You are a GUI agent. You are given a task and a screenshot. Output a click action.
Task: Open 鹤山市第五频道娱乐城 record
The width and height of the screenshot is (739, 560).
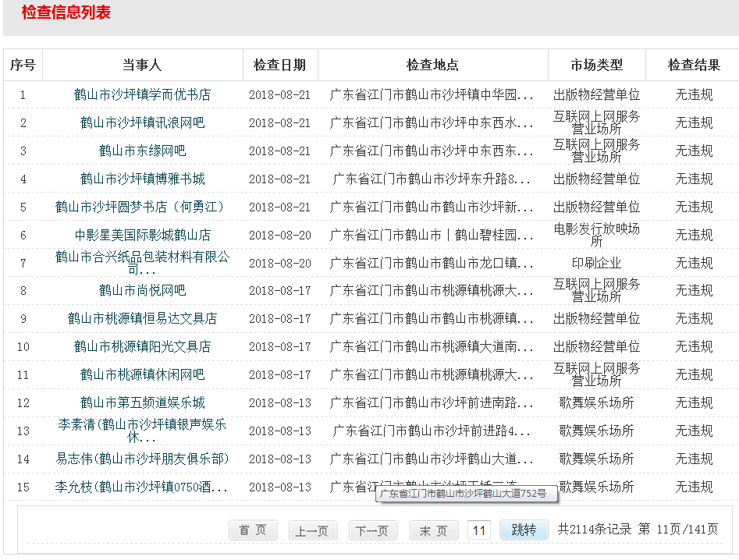point(142,402)
